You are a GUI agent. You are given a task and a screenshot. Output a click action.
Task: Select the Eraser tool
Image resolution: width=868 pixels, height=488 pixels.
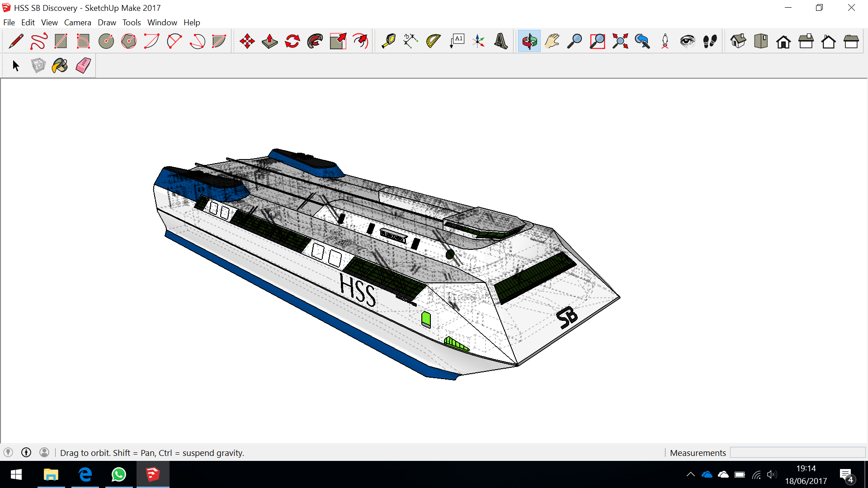point(83,66)
